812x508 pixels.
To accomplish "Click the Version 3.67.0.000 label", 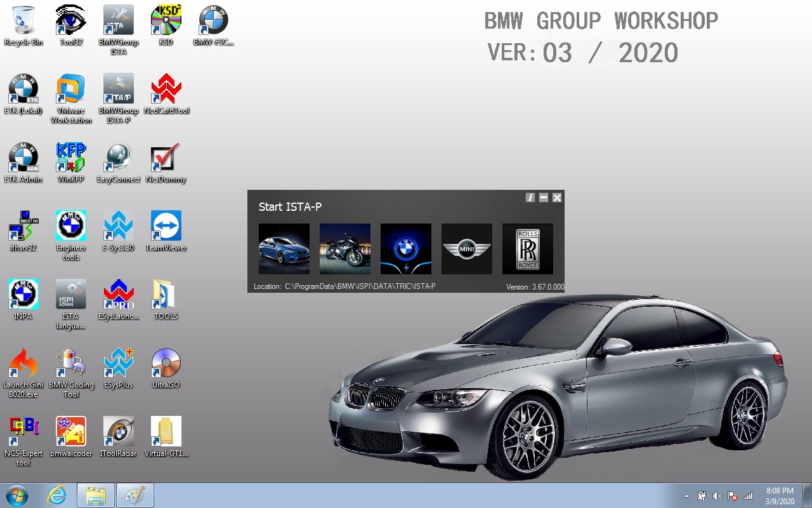I will [x=535, y=287].
